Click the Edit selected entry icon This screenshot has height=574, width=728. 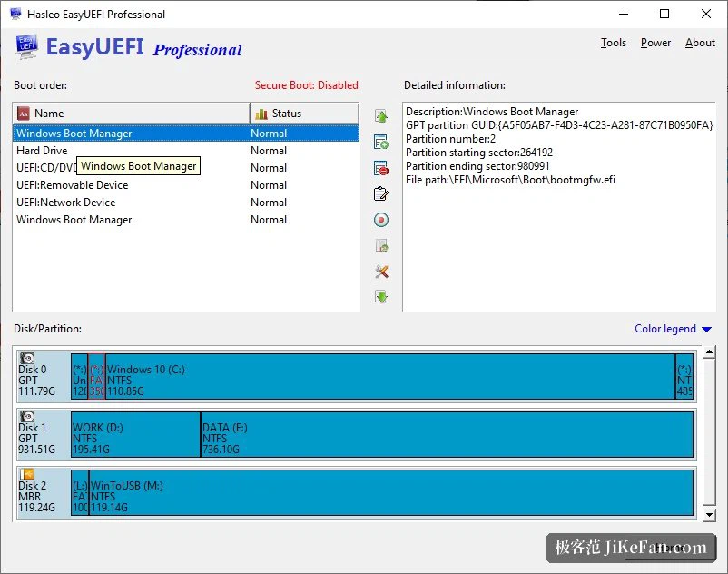click(381, 193)
